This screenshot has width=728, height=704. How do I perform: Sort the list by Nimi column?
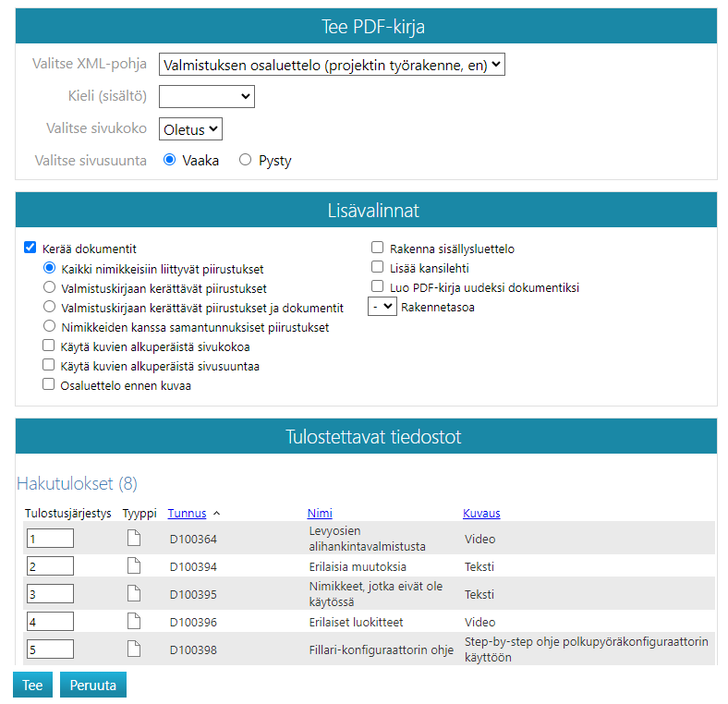click(x=320, y=513)
